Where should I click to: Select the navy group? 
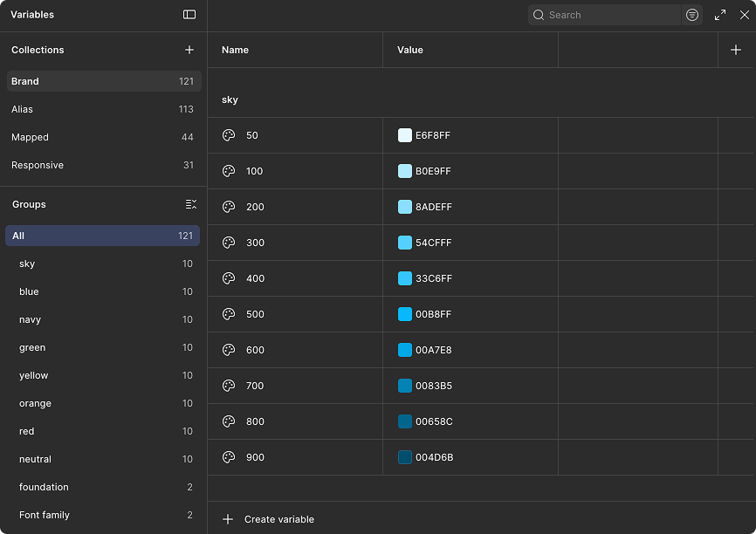coord(102,319)
